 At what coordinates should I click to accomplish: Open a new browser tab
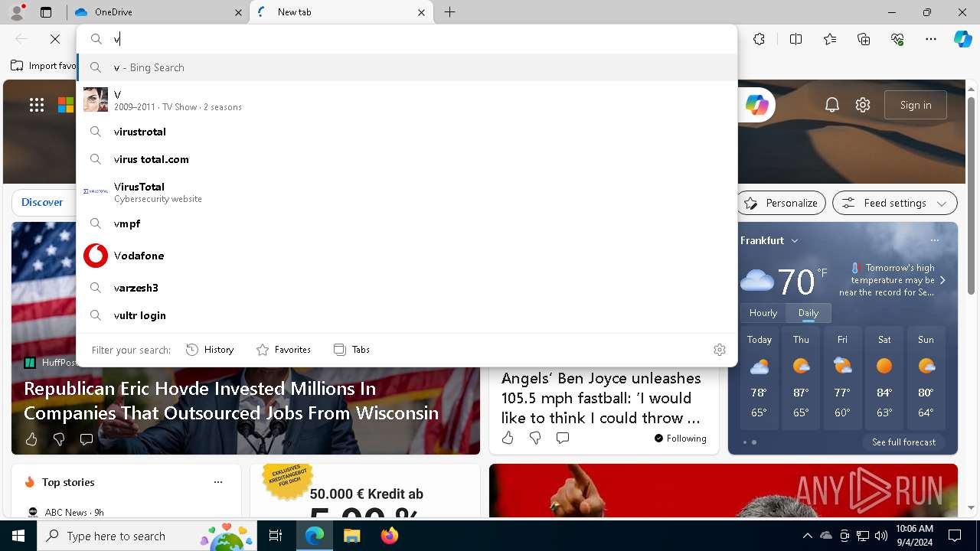450,12
